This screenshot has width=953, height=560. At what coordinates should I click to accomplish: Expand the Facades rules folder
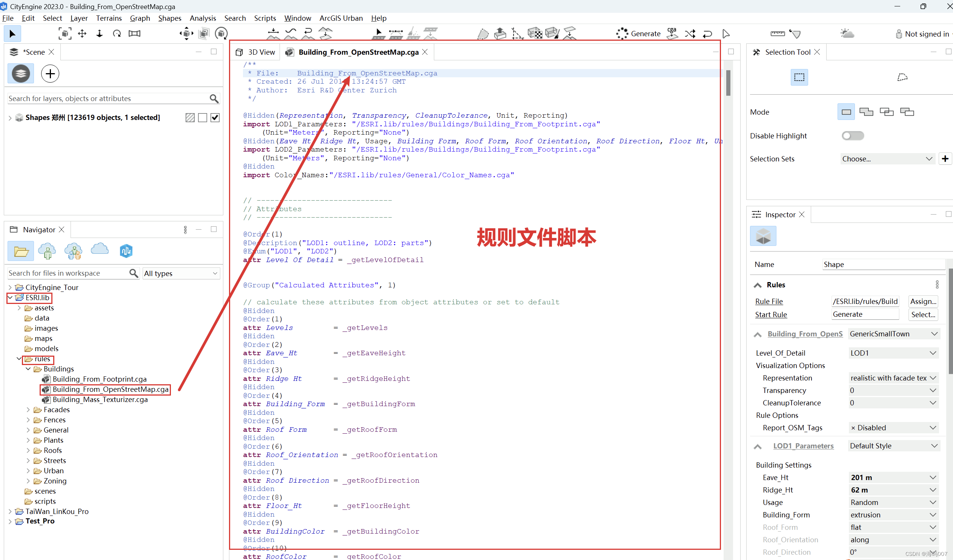point(28,410)
